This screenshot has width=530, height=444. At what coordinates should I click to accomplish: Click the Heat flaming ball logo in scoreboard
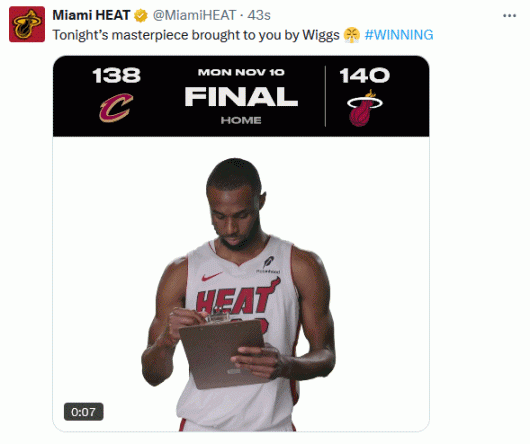(x=364, y=108)
